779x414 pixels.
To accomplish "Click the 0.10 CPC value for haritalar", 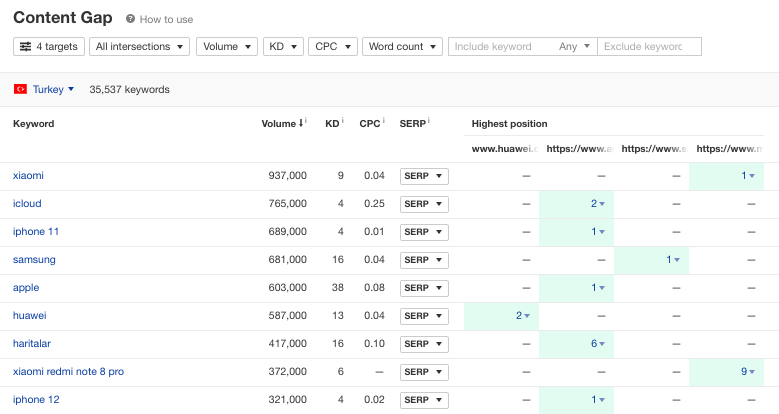I will tap(374, 343).
